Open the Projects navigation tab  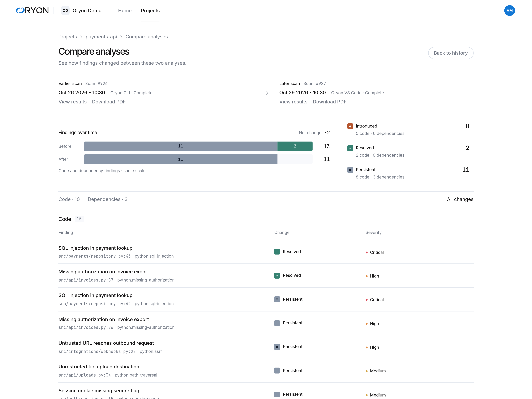coord(150,11)
